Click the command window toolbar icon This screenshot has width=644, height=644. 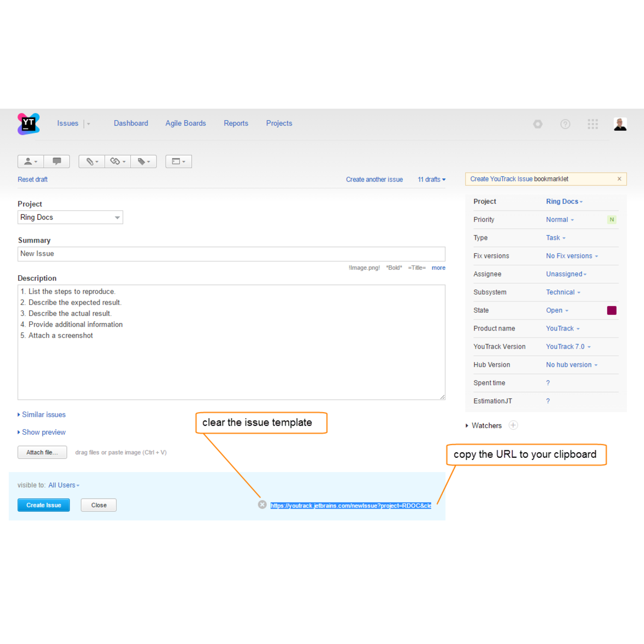click(x=179, y=161)
